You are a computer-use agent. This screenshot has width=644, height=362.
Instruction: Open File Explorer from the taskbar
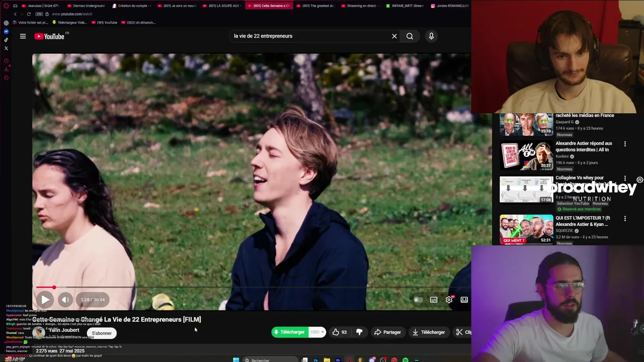[327, 360]
